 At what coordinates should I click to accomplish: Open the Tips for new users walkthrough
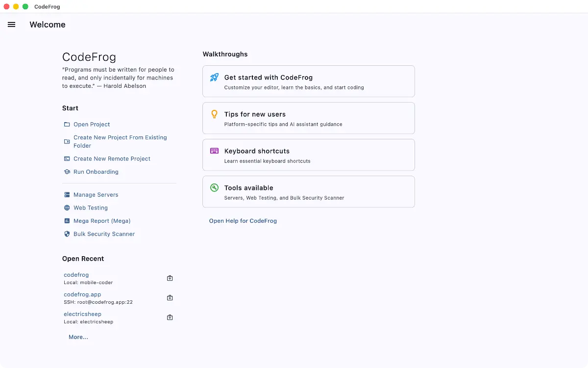point(308,118)
